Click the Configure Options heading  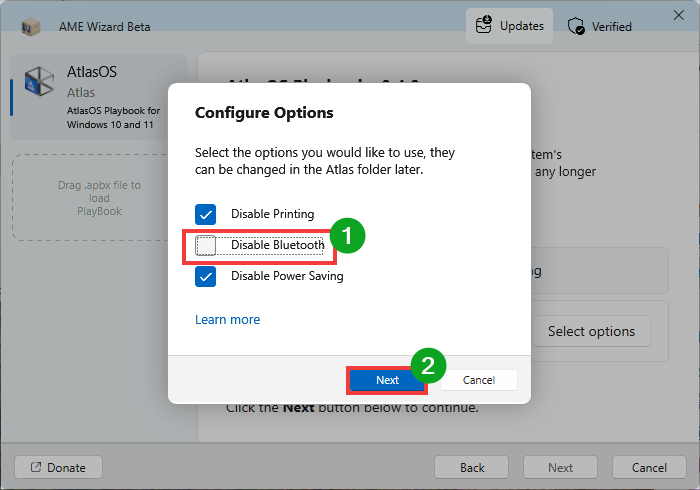pyautogui.click(x=264, y=112)
